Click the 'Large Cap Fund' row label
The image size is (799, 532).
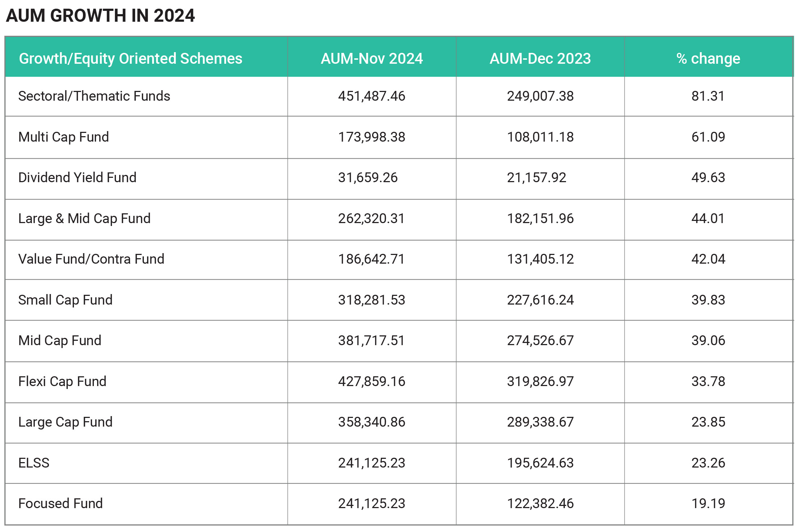coord(65,422)
